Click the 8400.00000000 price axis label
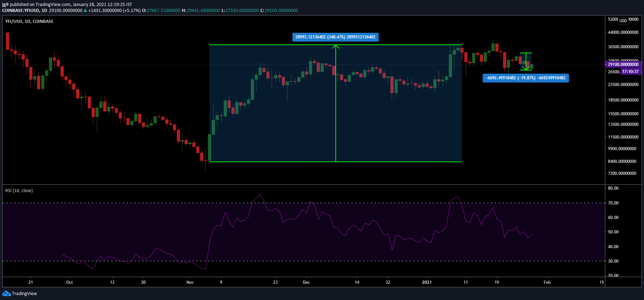This screenshot has height=300, width=644. pos(622,161)
